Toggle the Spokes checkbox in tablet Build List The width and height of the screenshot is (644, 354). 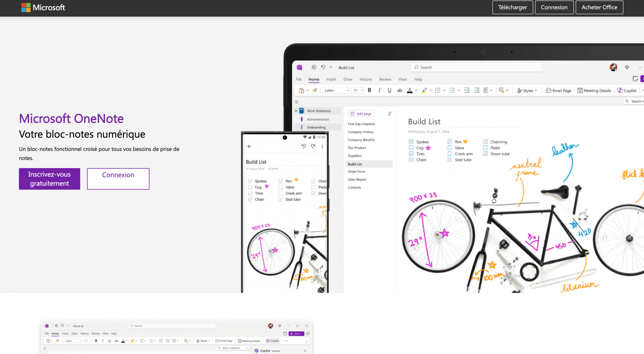pyautogui.click(x=411, y=142)
